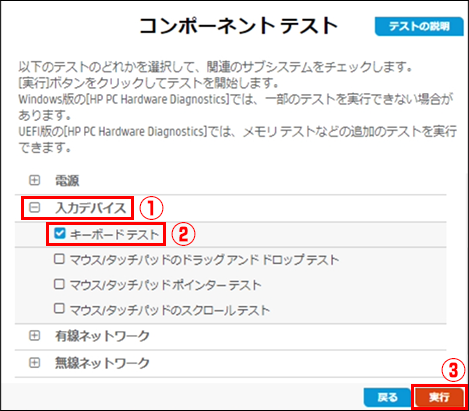Image resolution: width=469 pixels, height=411 pixels.
Task: Click the コンポーネント テスト heading
Action: tap(239, 26)
